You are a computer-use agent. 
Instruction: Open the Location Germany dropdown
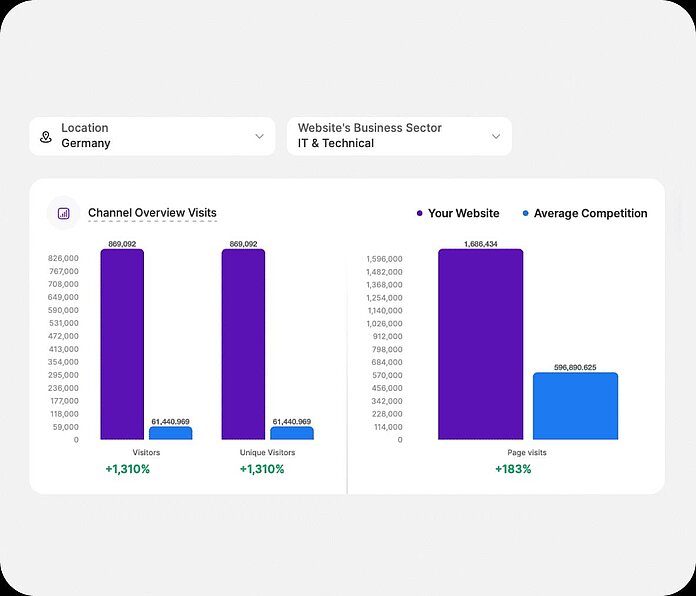(x=152, y=136)
